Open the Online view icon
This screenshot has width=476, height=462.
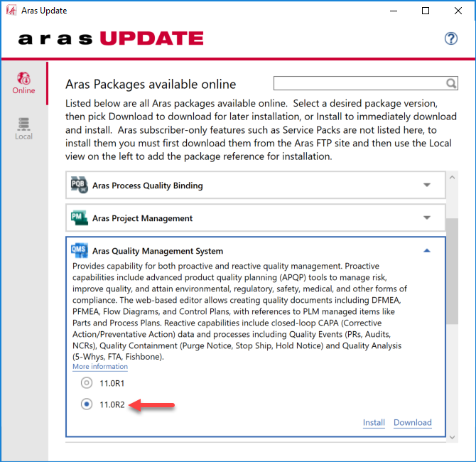click(23, 80)
